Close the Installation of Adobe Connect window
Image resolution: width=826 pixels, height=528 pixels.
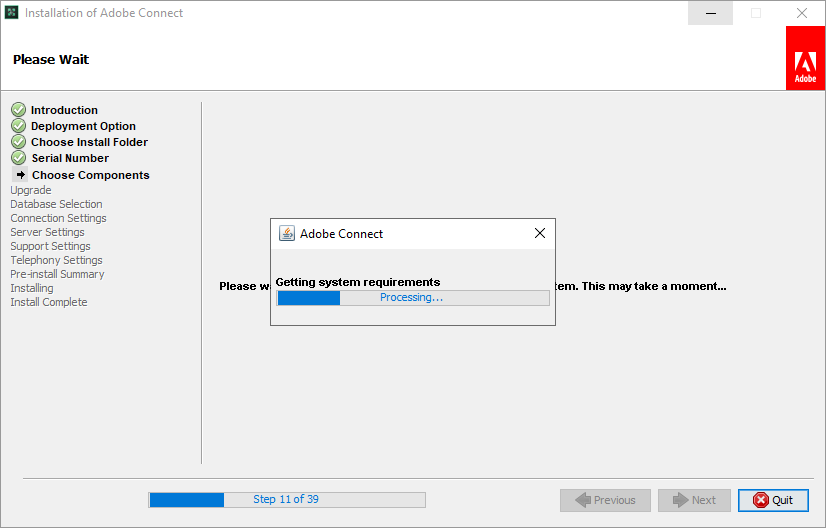(x=802, y=13)
